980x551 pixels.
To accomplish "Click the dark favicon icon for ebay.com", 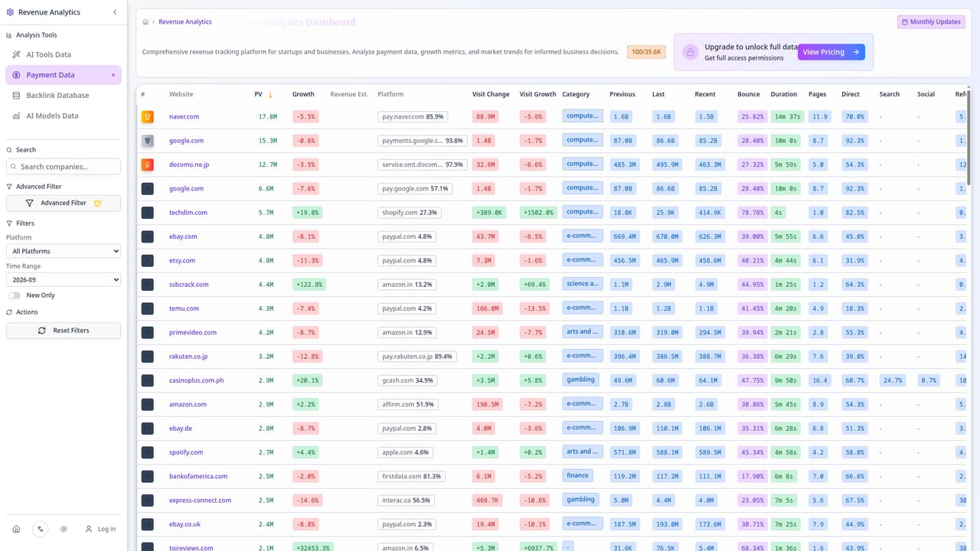I will tap(148, 236).
